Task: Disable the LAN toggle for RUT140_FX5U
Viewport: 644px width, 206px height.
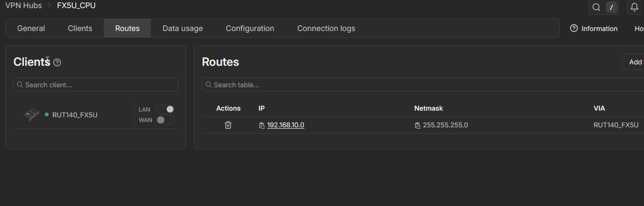Action: click(x=165, y=109)
